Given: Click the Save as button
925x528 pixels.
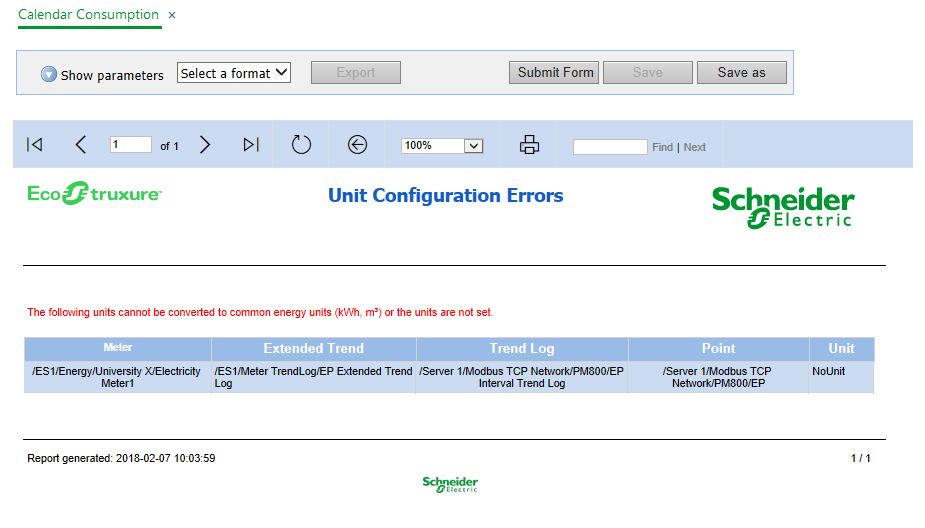Looking at the screenshot, I should pyautogui.click(x=742, y=73).
